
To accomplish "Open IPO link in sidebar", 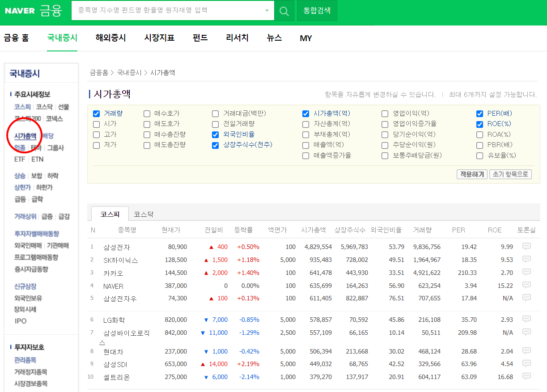I will [x=20, y=321].
